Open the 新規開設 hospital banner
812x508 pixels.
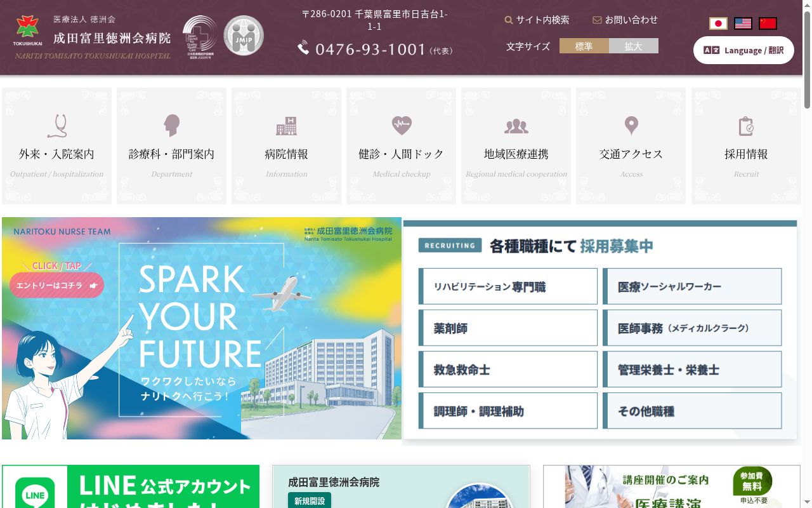401,486
